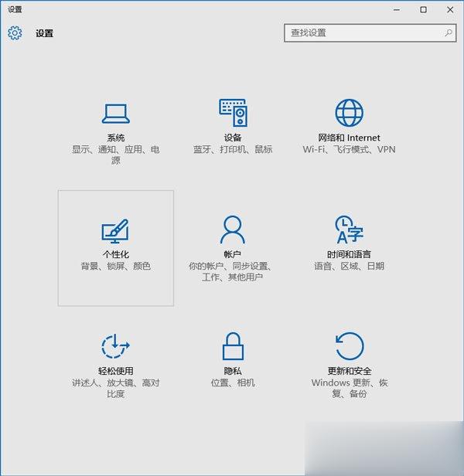This screenshot has width=464, height=476.
Task: Click the 更新和安全 label
Action: 349,371
